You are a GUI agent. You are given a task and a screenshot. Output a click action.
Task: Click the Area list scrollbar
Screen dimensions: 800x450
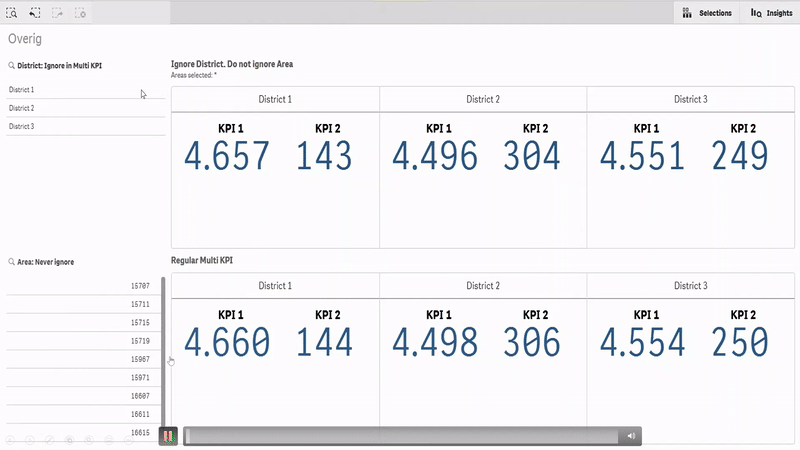163,352
